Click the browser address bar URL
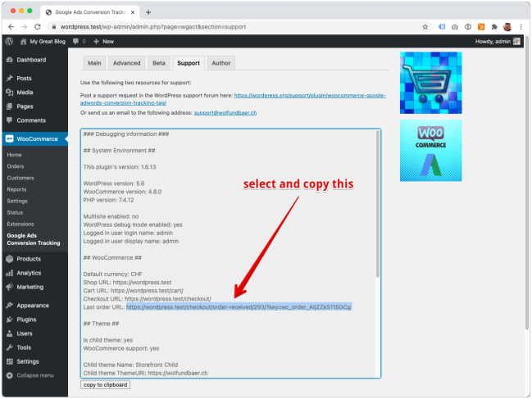The height and width of the screenshot is (399, 532). point(153,27)
